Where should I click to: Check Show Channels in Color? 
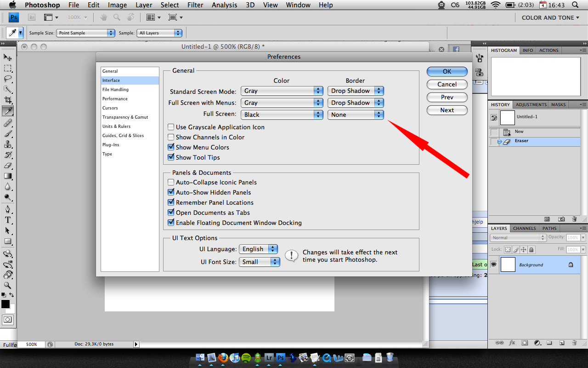171,137
